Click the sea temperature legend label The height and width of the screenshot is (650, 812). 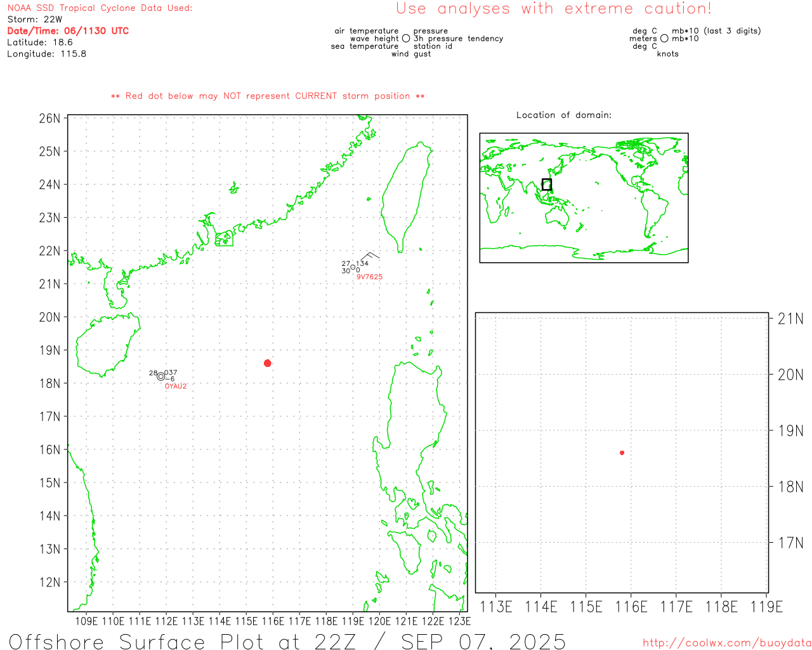coord(365,46)
